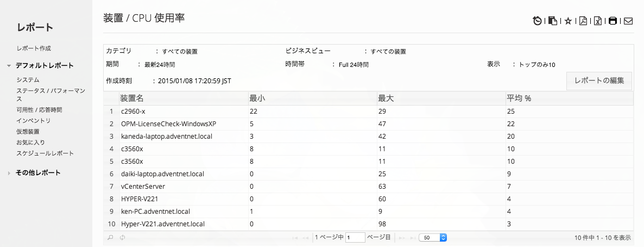The width and height of the screenshot is (644, 247).
Task: Select 仮想装置 in the sidebar
Action: [28, 131]
